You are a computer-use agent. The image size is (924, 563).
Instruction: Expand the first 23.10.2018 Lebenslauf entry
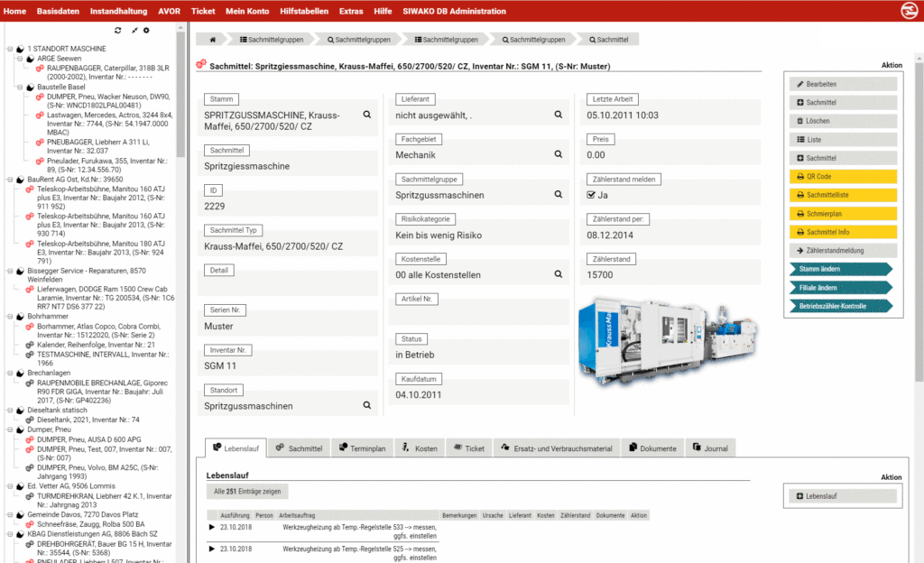point(212,526)
